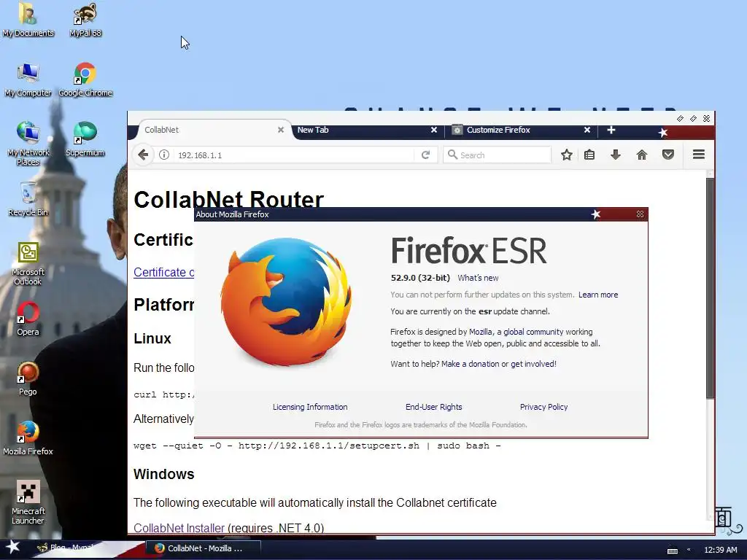
Task: Click the search magnifier icon
Action: click(452, 155)
